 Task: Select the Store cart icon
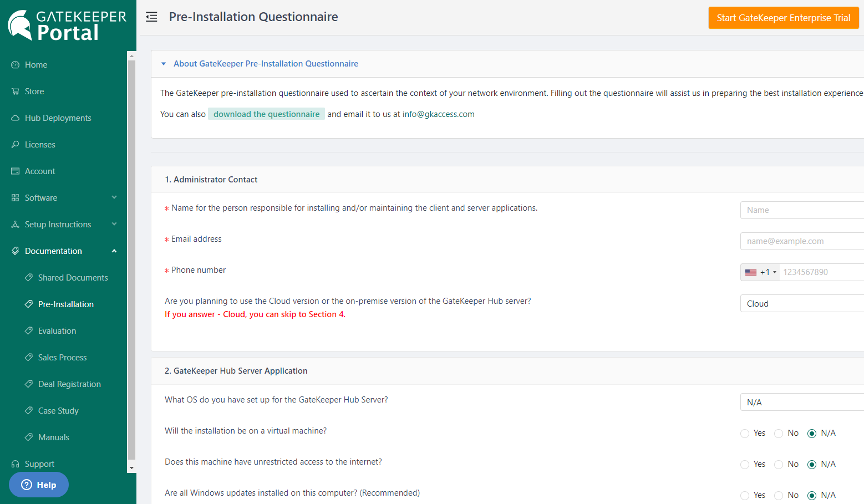pos(15,91)
